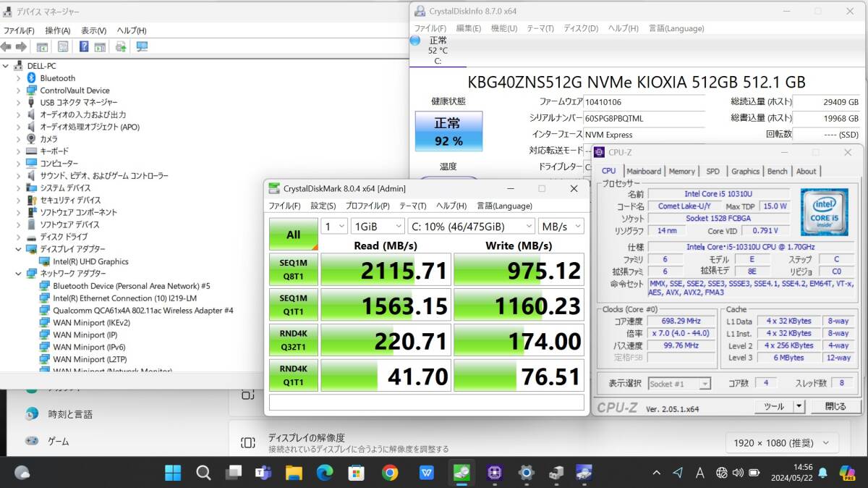
Task: Open the 操作(A) menu in Device Manager
Action: [x=58, y=30]
